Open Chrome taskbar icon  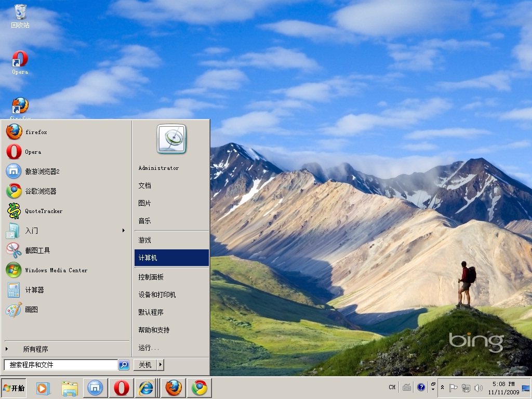pyautogui.click(x=199, y=388)
